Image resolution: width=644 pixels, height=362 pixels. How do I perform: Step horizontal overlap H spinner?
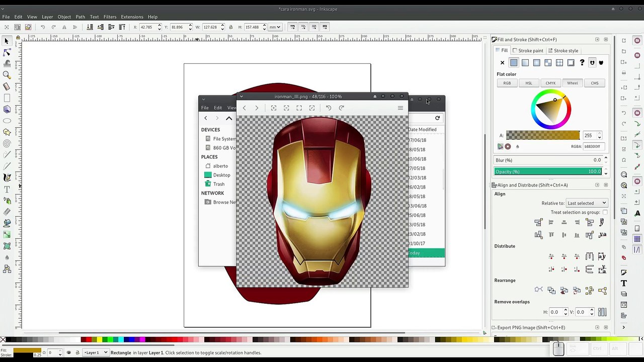pyautogui.click(x=566, y=312)
